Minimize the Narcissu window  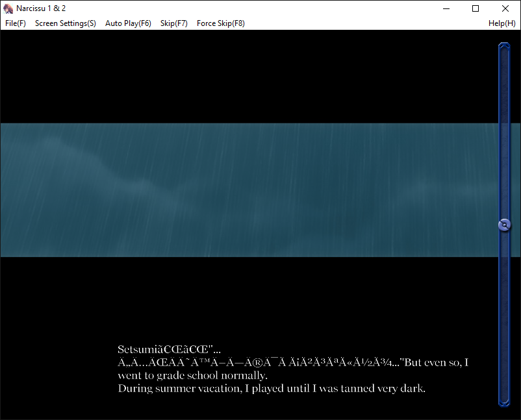(446, 8)
